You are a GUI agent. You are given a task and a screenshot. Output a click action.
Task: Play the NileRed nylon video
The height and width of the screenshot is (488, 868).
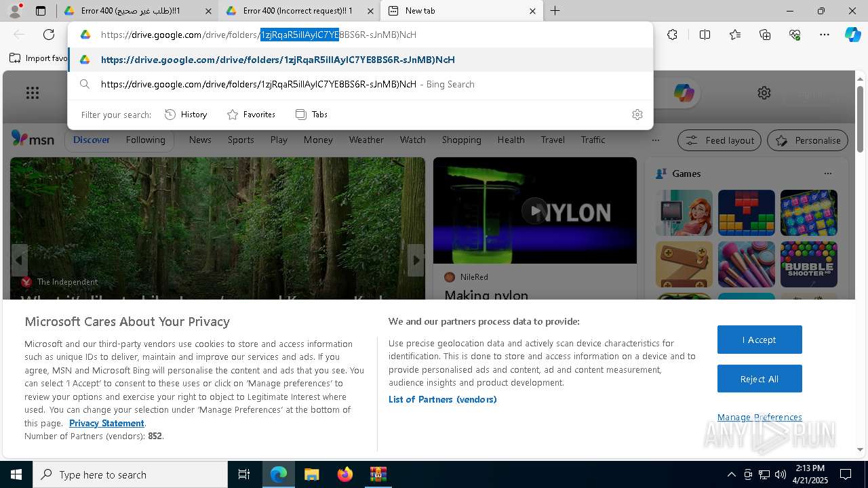(x=535, y=211)
